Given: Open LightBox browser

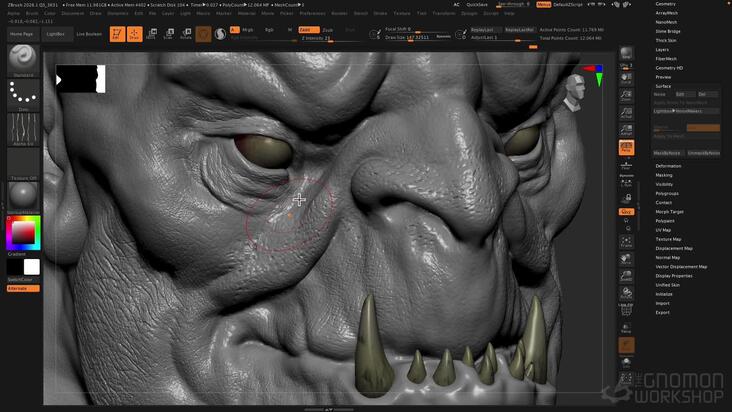Looking at the screenshot, I should tap(56, 34).
